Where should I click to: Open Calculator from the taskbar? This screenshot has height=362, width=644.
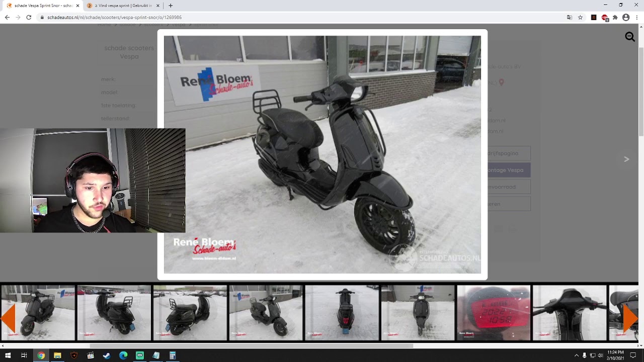(x=173, y=355)
